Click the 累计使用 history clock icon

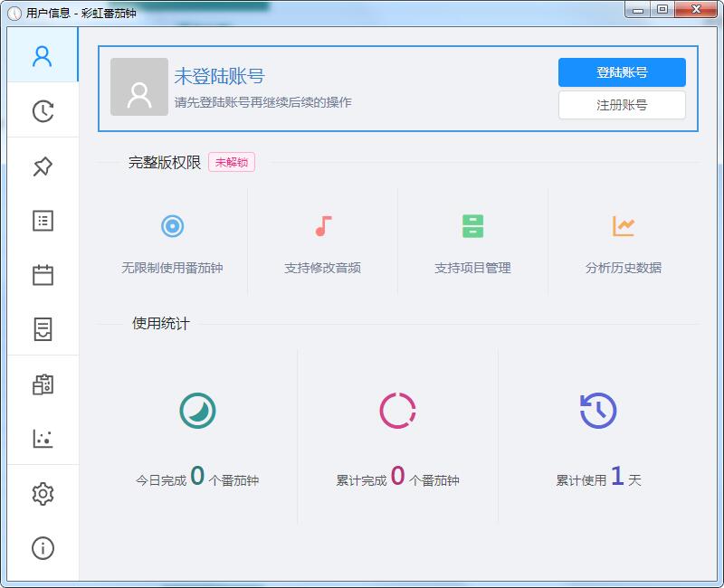[598, 411]
